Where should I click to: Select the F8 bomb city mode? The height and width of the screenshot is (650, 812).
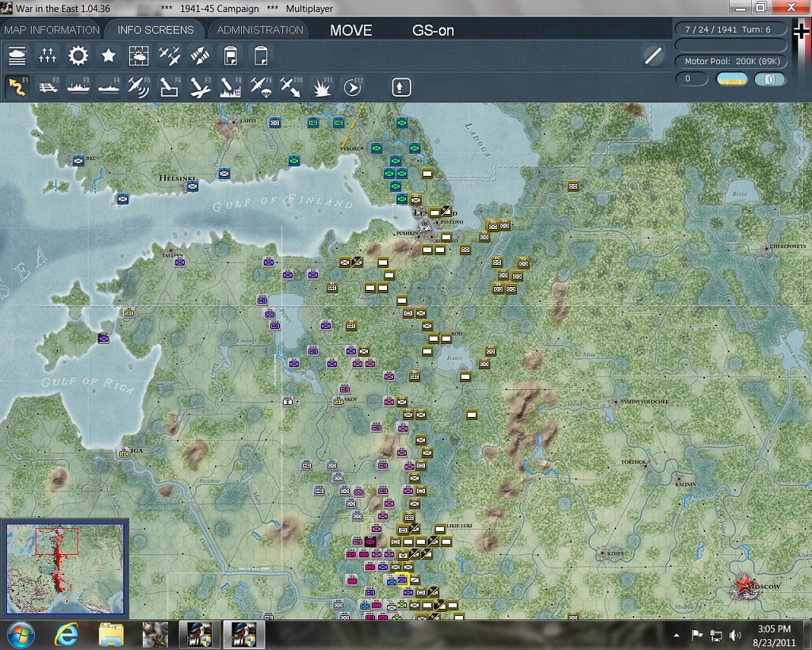click(x=231, y=87)
